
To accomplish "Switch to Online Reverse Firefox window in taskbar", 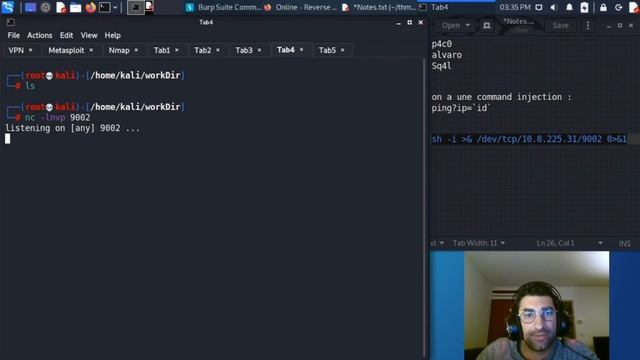I will pos(301,7).
